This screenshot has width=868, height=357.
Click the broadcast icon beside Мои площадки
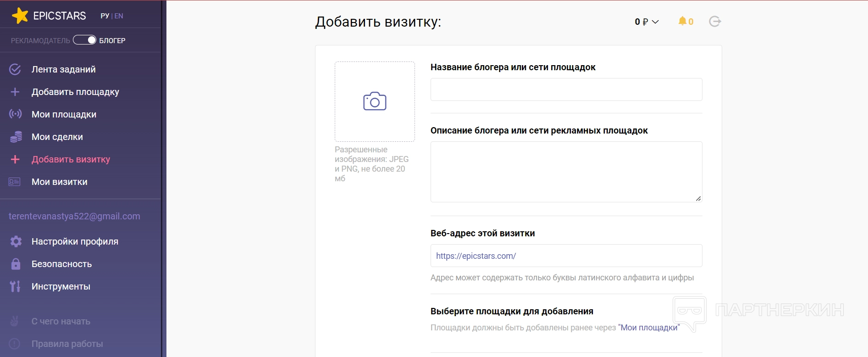pyautogui.click(x=15, y=114)
